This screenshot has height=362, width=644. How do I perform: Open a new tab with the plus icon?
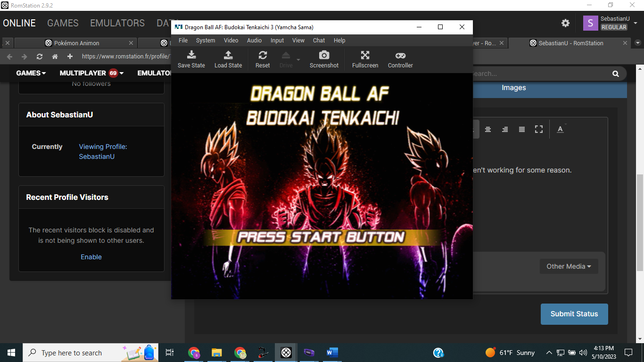coord(70,57)
